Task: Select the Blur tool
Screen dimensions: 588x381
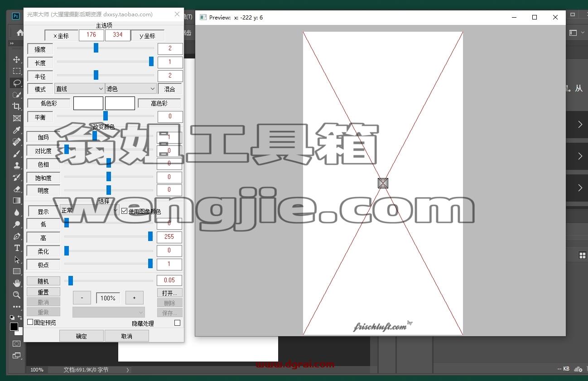Action: tap(17, 212)
